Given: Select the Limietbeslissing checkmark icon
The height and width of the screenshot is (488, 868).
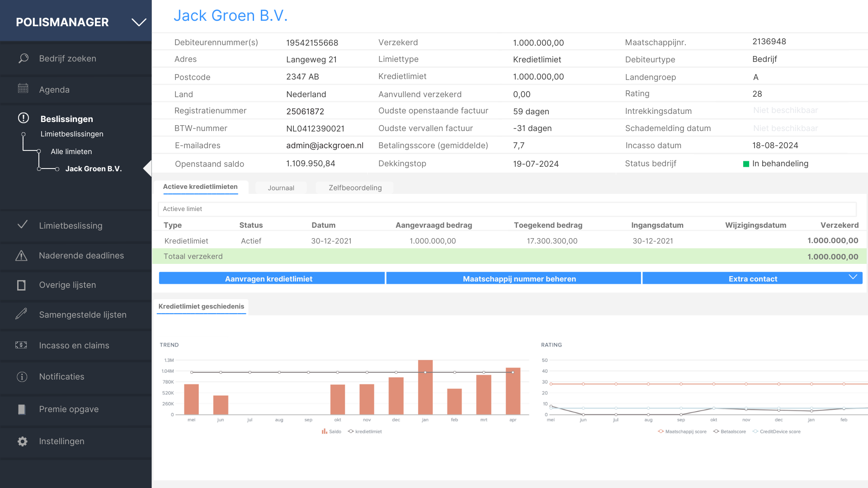Looking at the screenshot, I should pos(22,225).
